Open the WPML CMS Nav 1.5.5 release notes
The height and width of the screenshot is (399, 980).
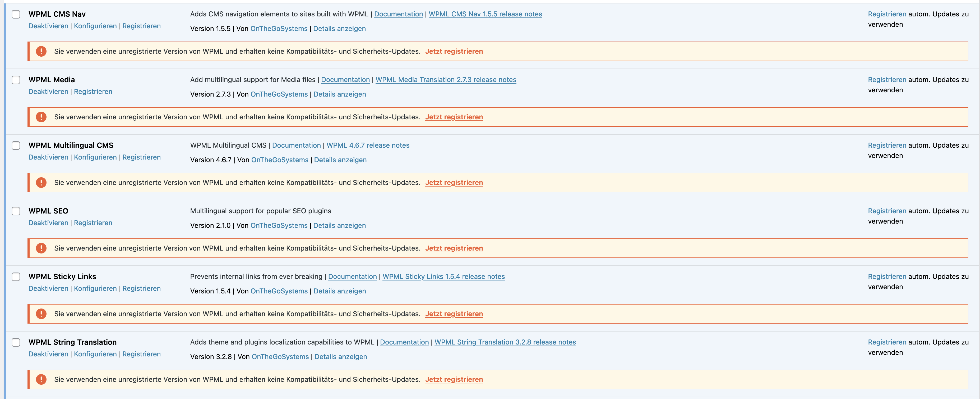click(486, 14)
